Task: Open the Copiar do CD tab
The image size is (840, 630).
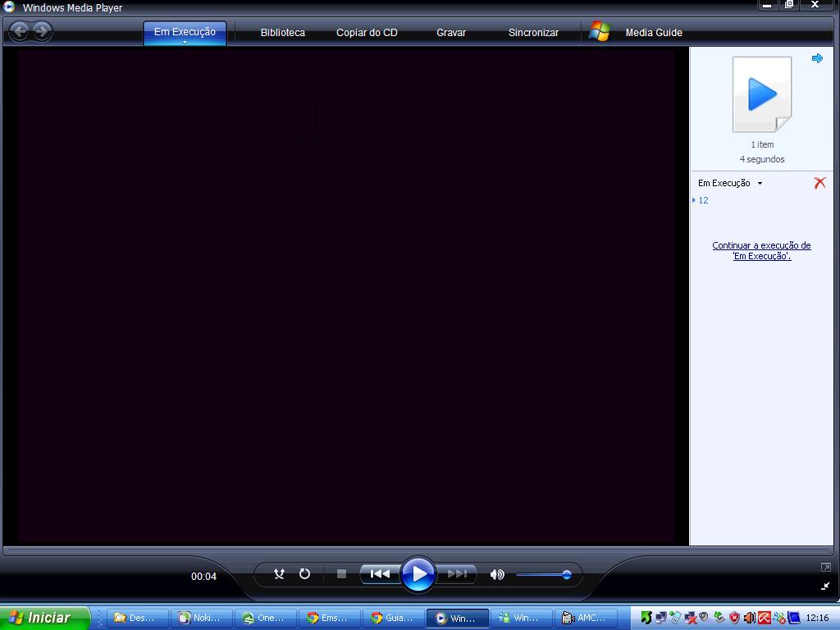Action: click(x=367, y=33)
